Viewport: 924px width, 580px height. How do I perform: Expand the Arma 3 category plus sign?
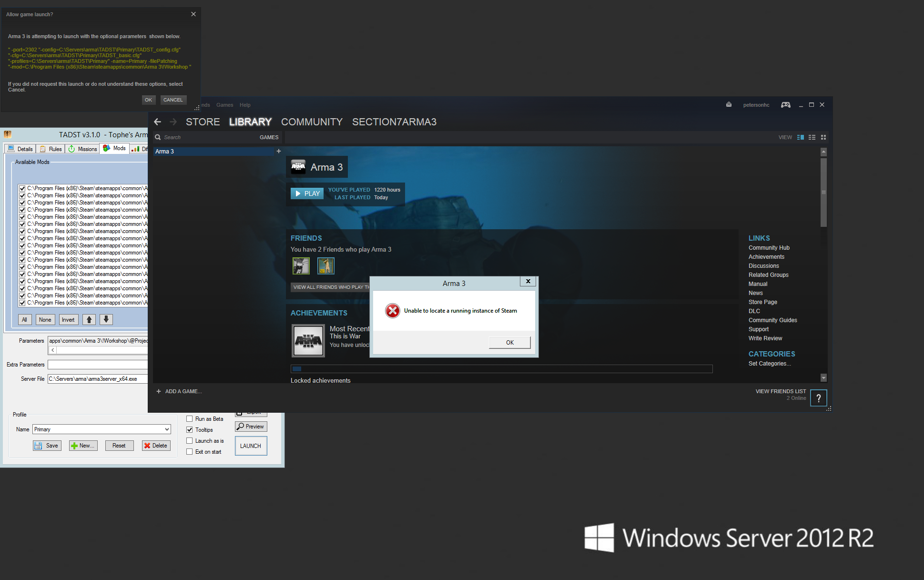point(279,151)
